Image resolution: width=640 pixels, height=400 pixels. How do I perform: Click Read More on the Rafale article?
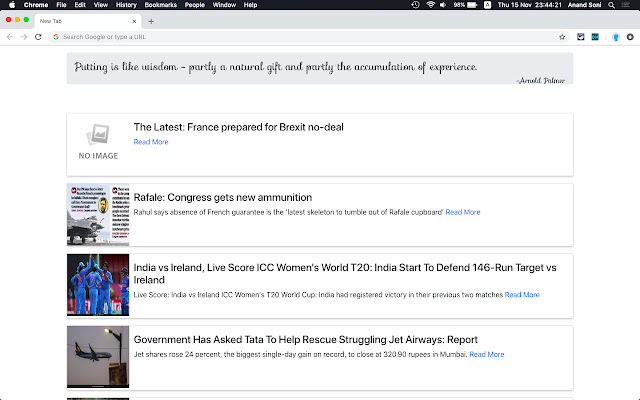(x=463, y=212)
